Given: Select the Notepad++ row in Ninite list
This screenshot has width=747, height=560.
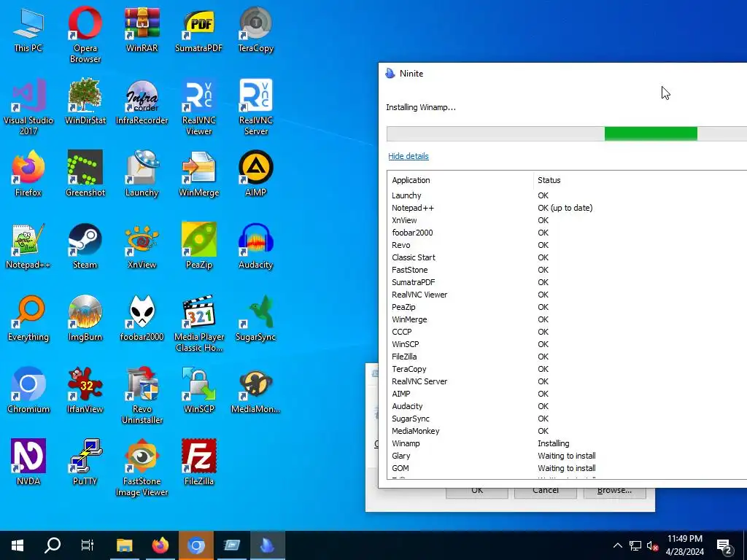Looking at the screenshot, I should 567,208.
